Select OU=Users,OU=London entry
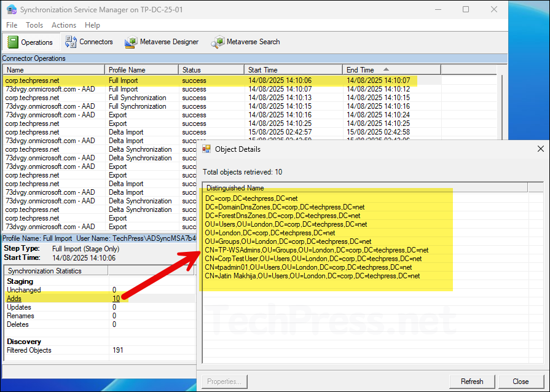 pos(286,224)
